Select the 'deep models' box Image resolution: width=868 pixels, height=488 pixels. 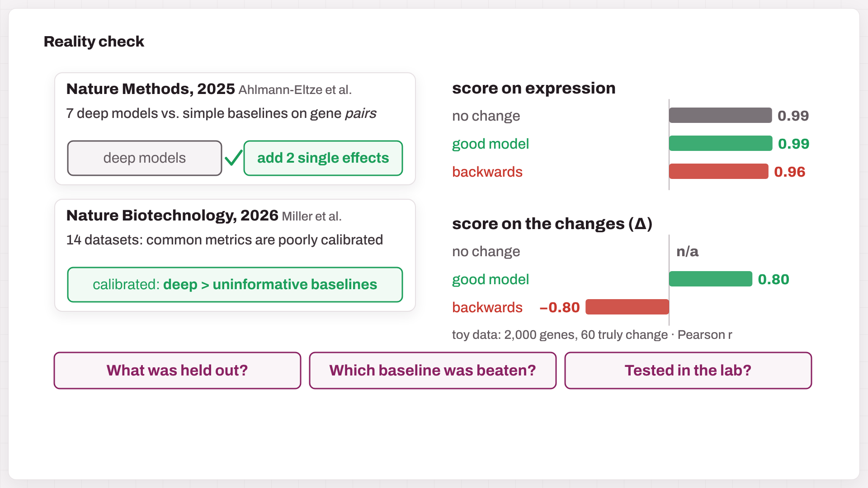[x=145, y=158]
